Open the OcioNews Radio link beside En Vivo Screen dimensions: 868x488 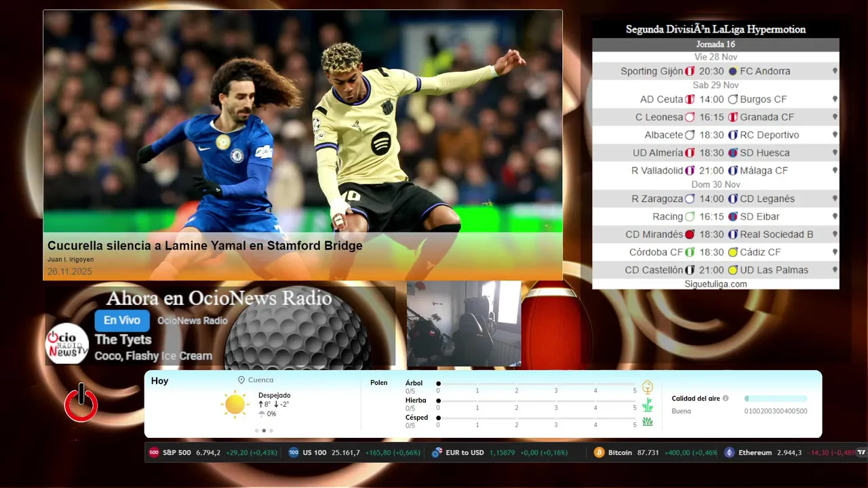(193, 321)
